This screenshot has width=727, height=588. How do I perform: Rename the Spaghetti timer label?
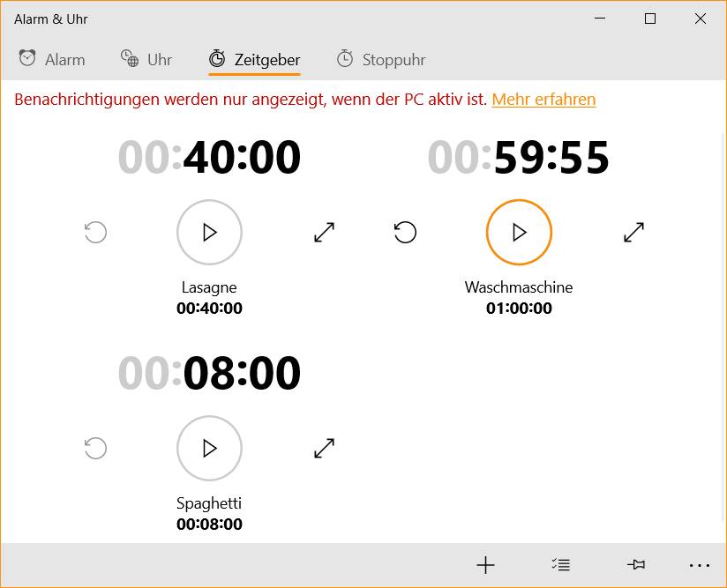click(209, 502)
